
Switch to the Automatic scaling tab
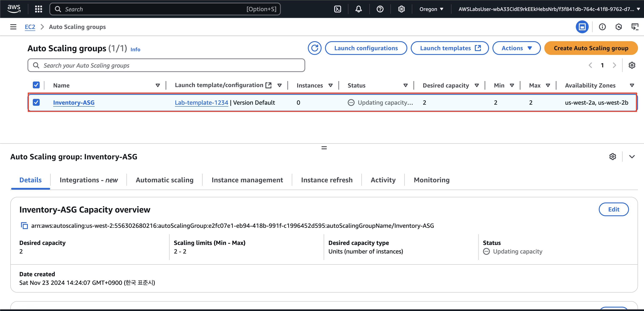[x=164, y=180]
